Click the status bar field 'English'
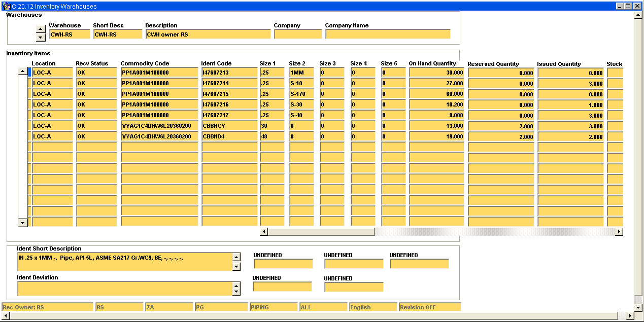This screenshot has width=644, height=322. 373,307
